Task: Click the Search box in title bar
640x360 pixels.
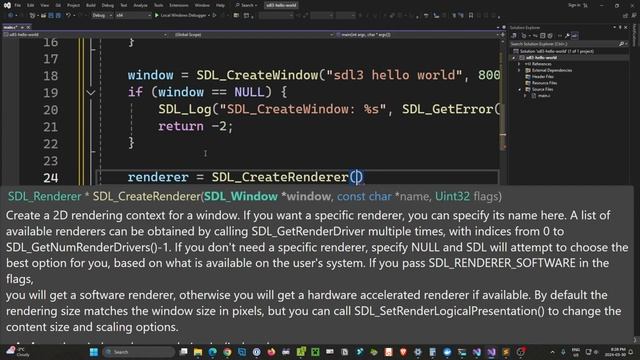Action: pyautogui.click(x=246, y=5)
